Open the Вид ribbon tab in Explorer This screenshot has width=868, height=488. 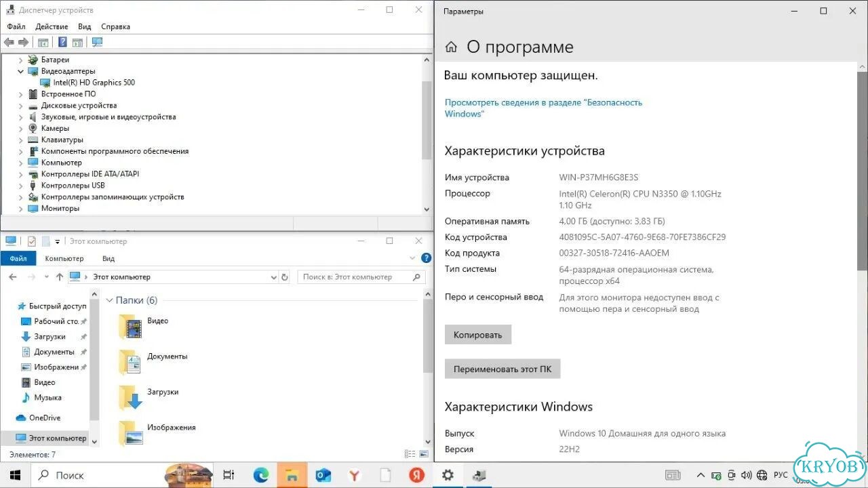click(x=108, y=258)
